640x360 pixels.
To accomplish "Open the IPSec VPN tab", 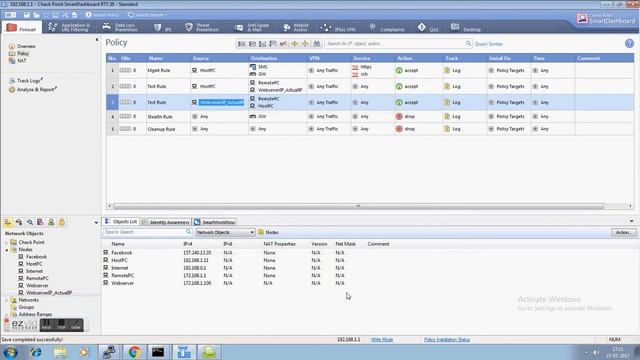I will coord(338,28).
